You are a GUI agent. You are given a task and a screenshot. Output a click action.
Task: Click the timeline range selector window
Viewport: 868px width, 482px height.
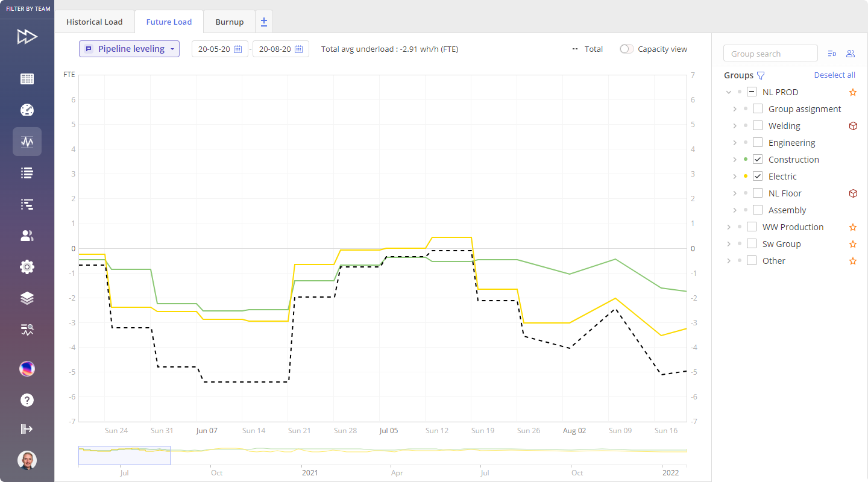(124, 455)
